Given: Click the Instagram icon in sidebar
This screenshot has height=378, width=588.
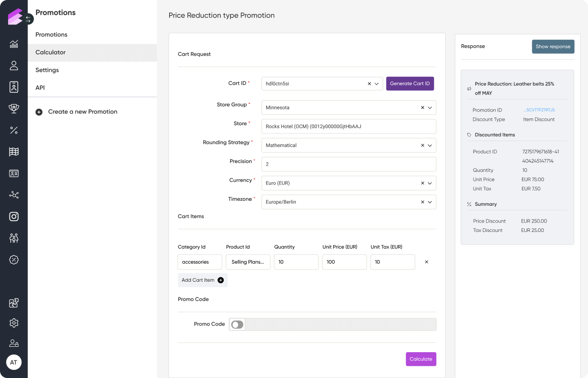Looking at the screenshot, I should coord(14,216).
